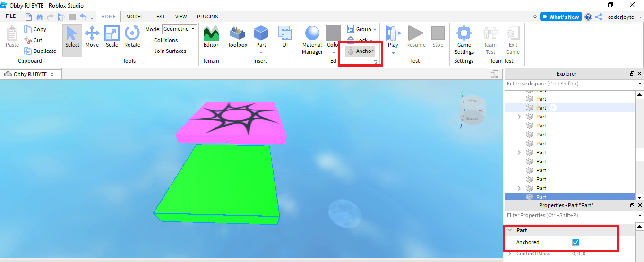Expand the CenterOfMass property

click(x=510, y=254)
